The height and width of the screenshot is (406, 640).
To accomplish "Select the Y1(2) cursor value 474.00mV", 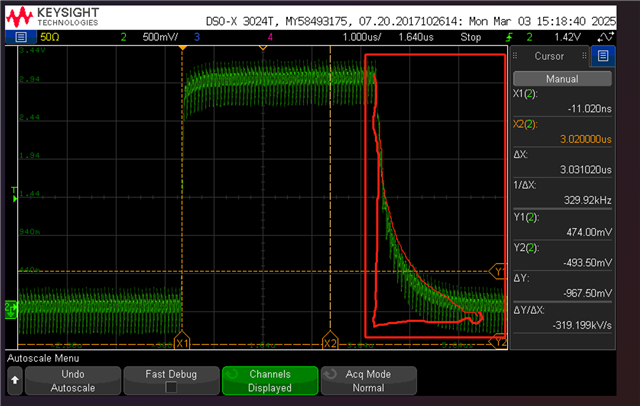I will 589,232.
